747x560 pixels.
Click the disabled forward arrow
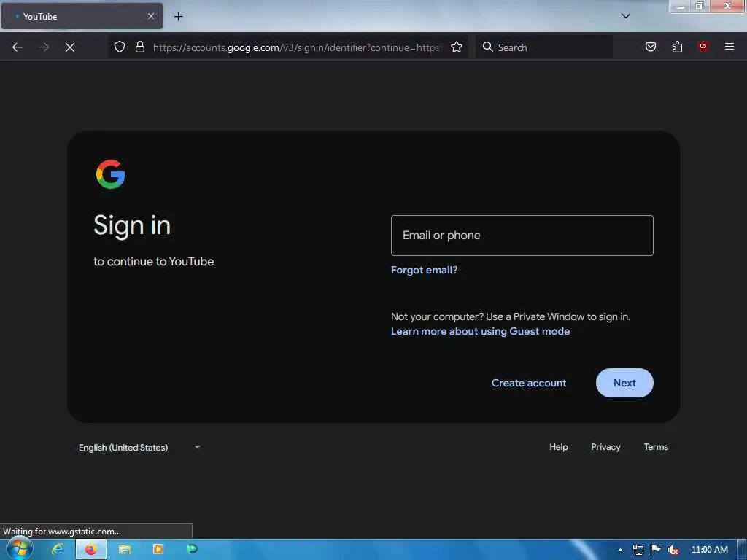(44, 47)
